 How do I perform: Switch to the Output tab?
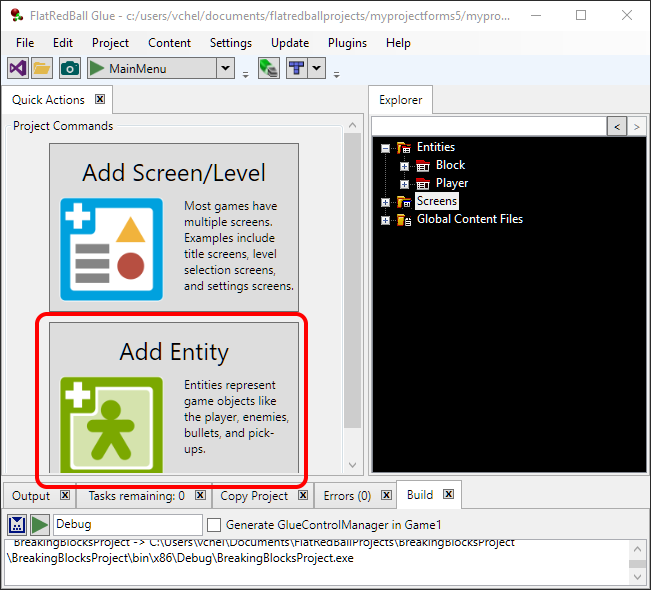31,495
